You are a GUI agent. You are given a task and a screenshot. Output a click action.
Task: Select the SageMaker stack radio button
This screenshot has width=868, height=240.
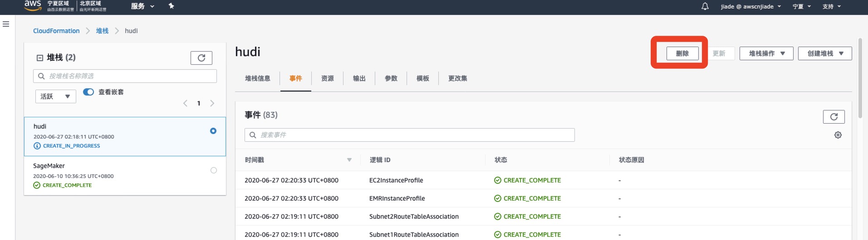pos(213,170)
